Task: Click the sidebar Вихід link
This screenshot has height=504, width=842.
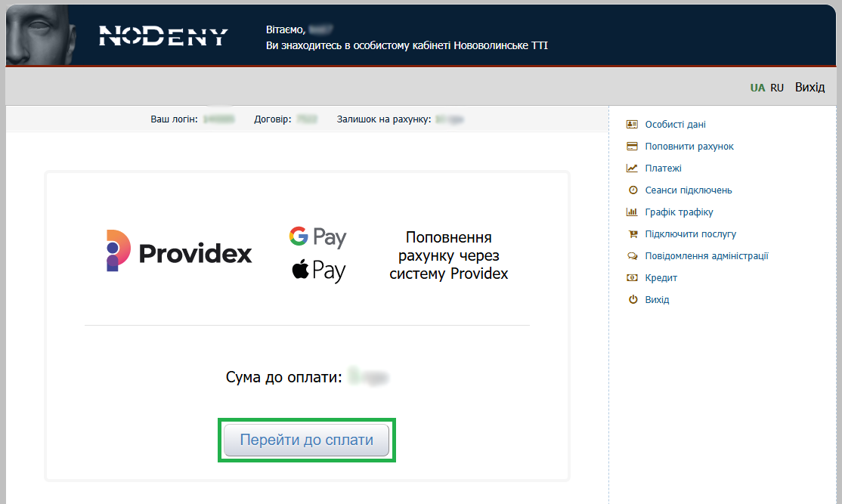Action: click(x=658, y=300)
